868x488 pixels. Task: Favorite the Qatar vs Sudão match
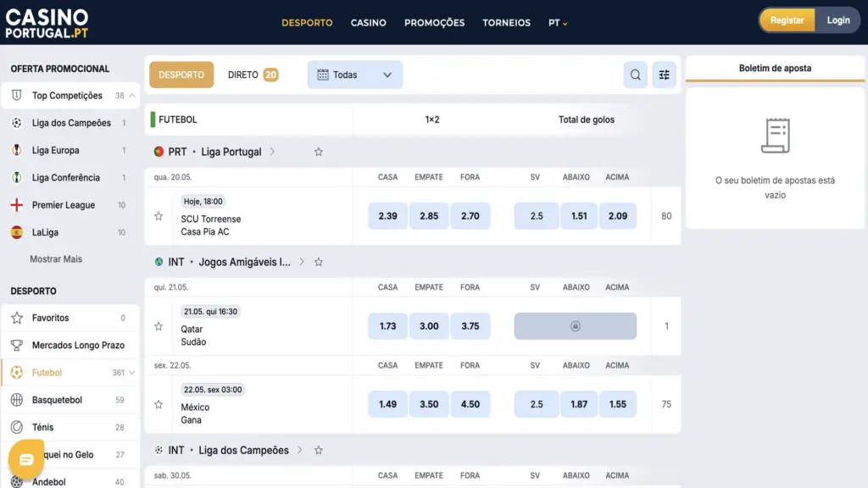click(159, 326)
